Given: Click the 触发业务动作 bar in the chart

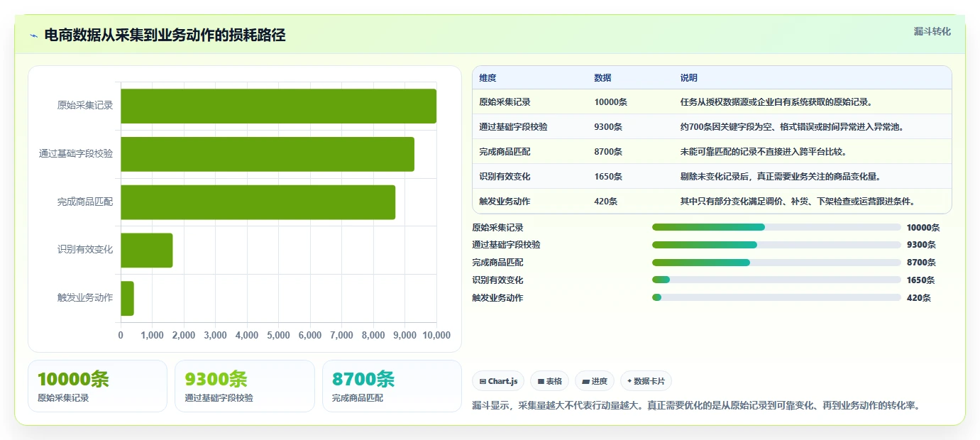Looking at the screenshot, I should 127,298.
